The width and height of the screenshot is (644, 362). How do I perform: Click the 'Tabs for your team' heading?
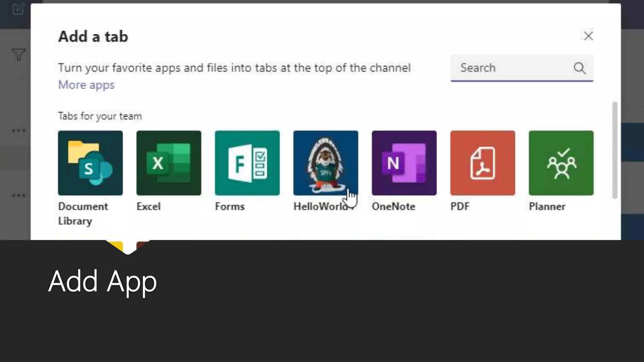pyautogui.click(x=100, y=116)
